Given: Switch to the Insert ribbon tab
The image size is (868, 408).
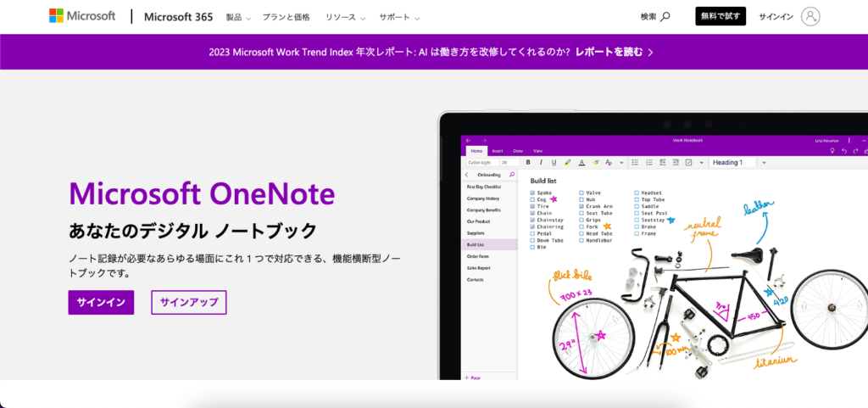Looking at the screenshot, I should point(498,150).
